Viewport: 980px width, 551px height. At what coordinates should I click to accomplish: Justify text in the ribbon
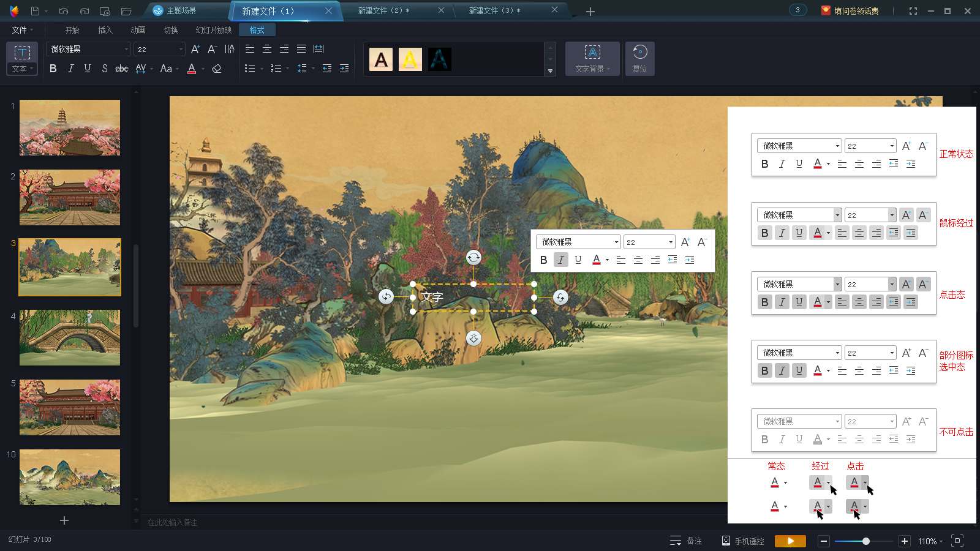301,49
